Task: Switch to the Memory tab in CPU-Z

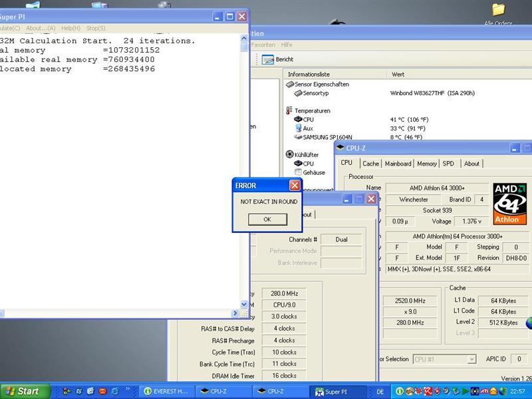Action: (426, 164)
